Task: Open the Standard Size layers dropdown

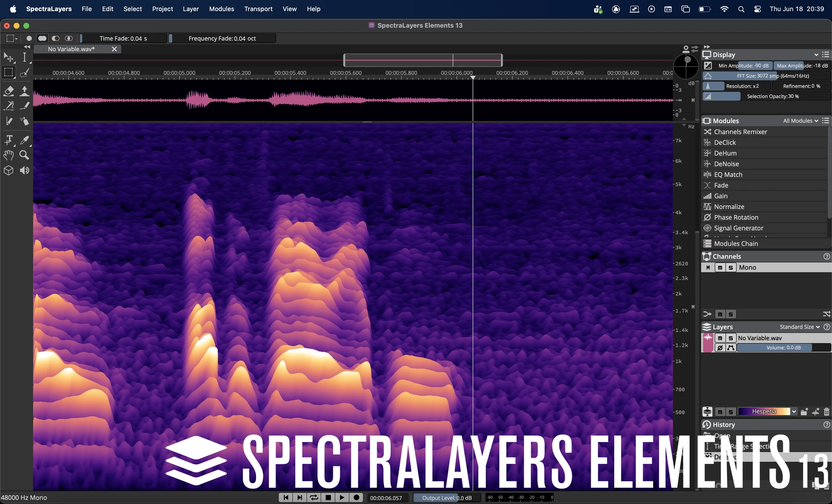Action: coord(800,327)
